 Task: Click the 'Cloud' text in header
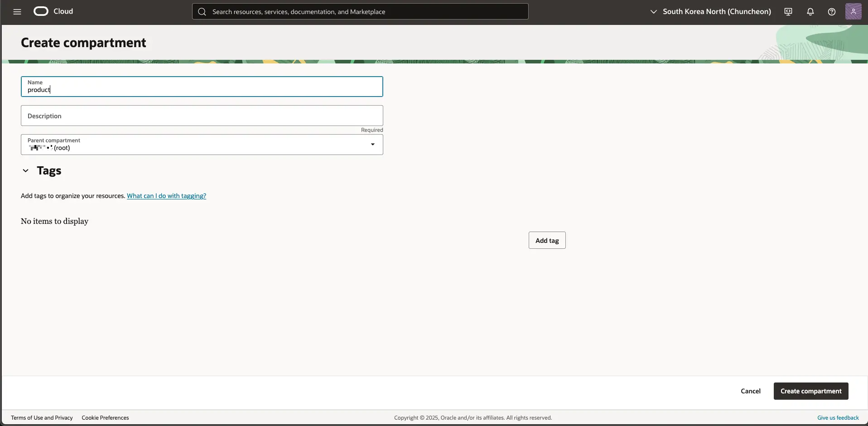63,11
